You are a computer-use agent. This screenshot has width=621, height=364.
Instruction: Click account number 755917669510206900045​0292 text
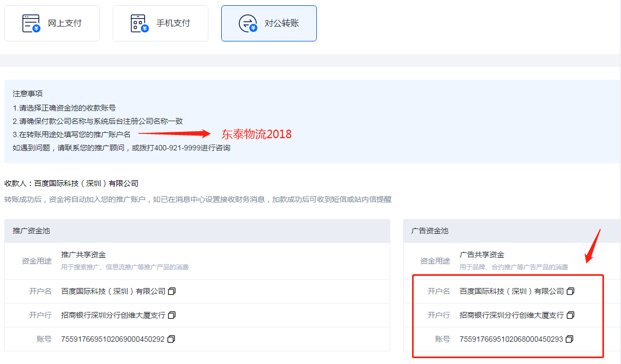(113, 339)
